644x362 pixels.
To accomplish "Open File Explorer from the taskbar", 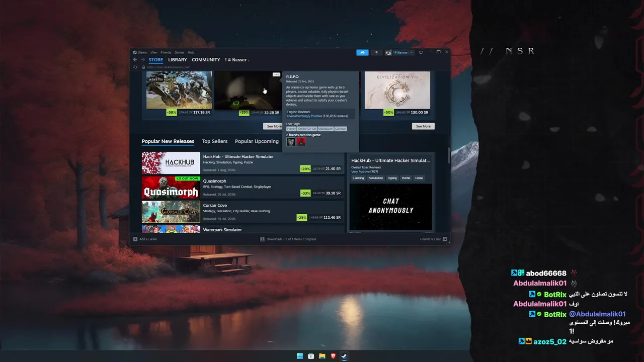I will pos(322,356).
